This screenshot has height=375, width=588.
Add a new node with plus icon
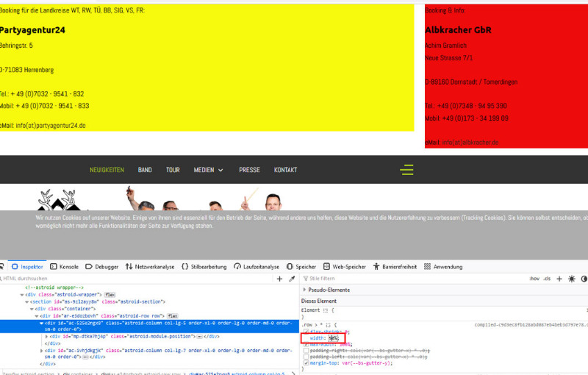279,279
